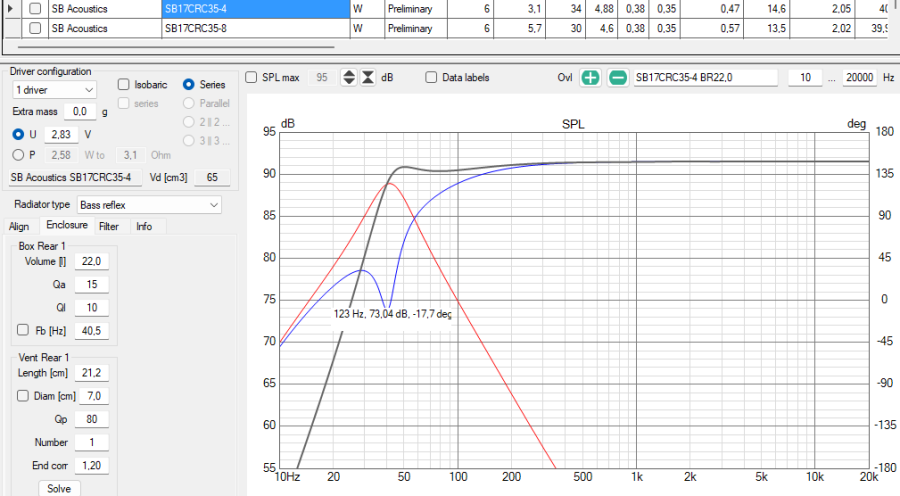
Task: Click the 5,7 value in SB17CRC35-8 row
Action: [519, 28]
